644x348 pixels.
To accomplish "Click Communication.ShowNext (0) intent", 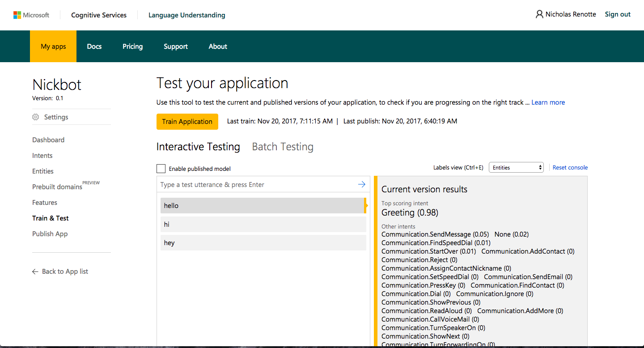I will 425,336.
